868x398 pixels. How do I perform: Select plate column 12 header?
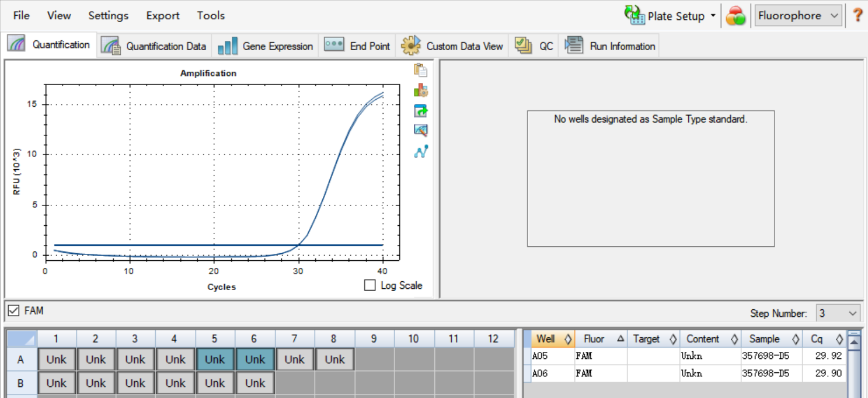[x=494, y=338]
